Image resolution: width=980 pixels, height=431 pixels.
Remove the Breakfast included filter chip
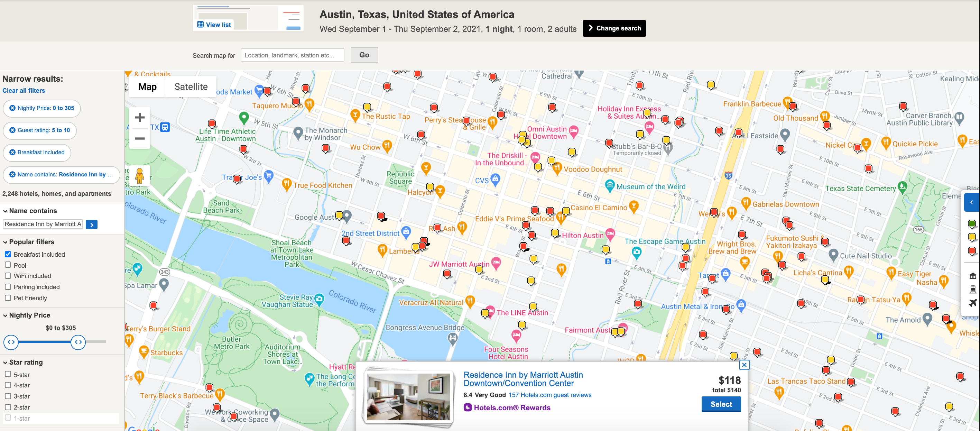12,152
